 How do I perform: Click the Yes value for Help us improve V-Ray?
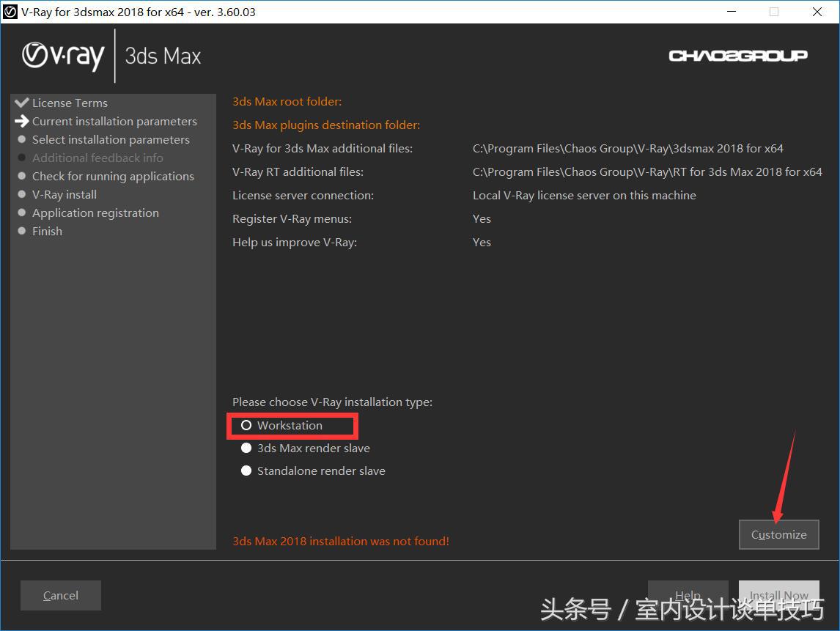[482, 242]
